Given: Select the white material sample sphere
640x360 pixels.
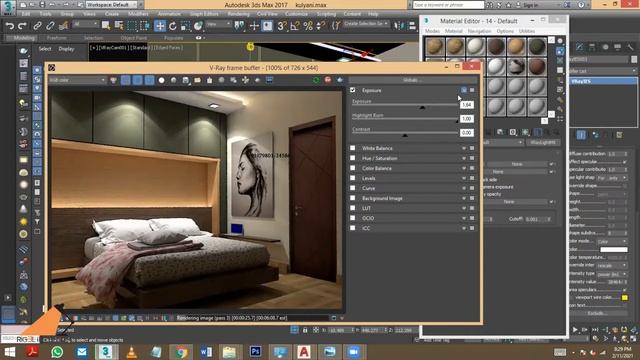Looking at the screenshot, I should [x=476, y=47].
